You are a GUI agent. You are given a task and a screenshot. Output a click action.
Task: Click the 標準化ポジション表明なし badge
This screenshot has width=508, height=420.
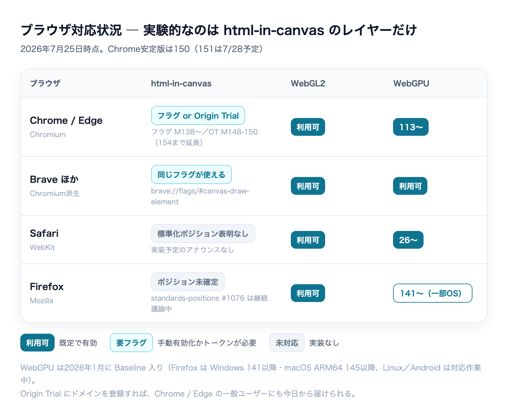pos(203,233)
